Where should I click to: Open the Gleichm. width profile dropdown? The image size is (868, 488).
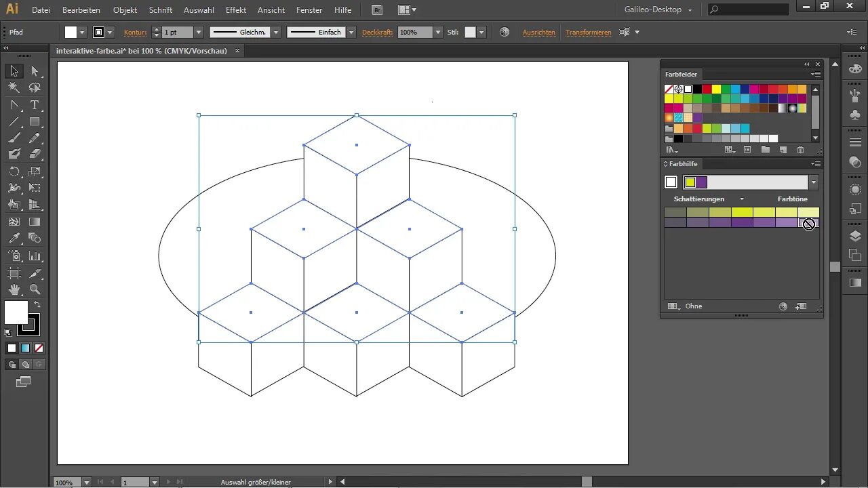click(276, 32)
